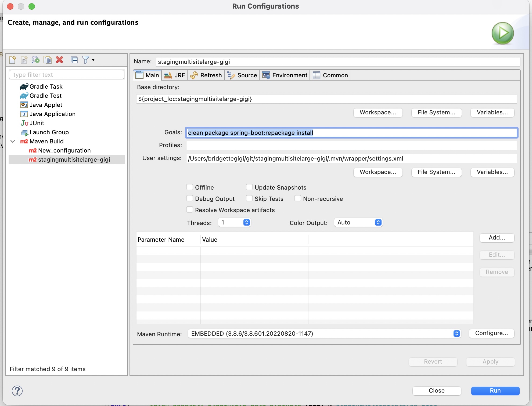Click the export configurations icon
The height and width of the screenshot is (406, 532).
37,60
